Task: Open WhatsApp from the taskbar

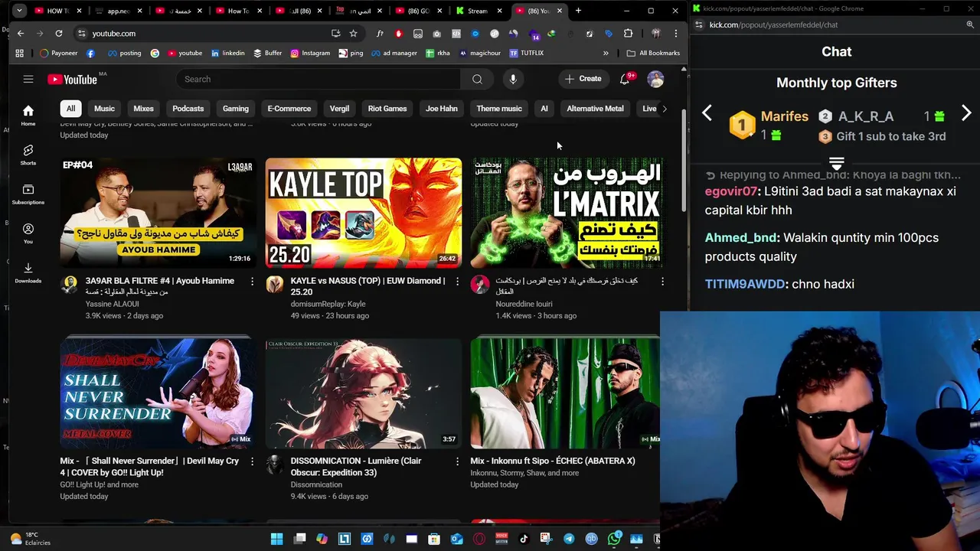Action: click(614, 539)
